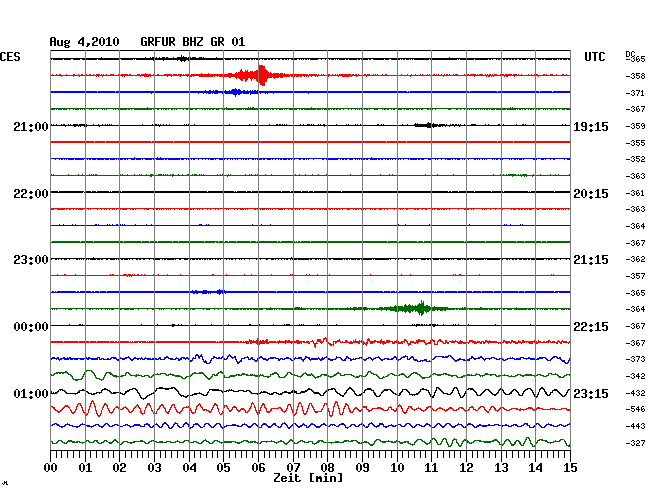The image size is (650, 494).
Task: Click the DC offset value '-373'
Action: click(x=635, y=359)
